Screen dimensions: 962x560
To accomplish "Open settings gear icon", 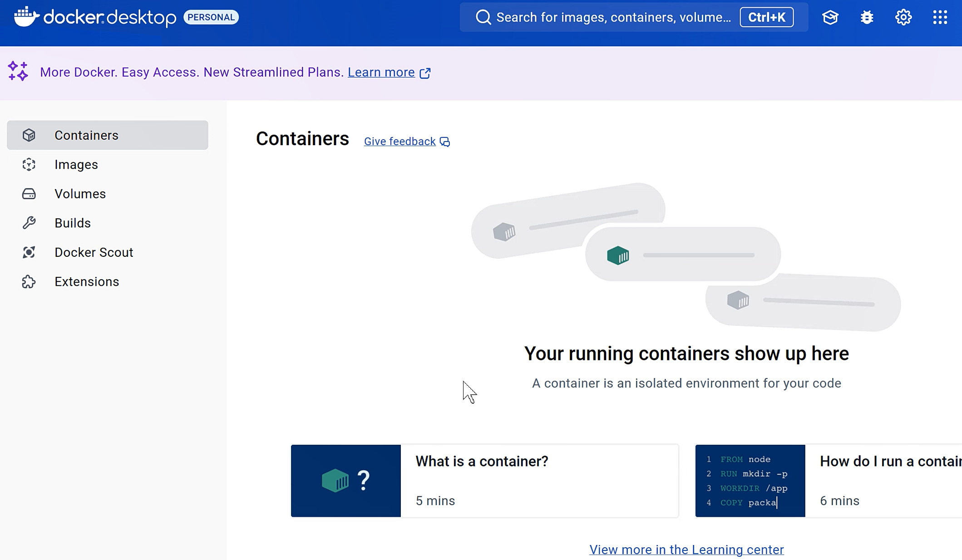I will (903, 17).
